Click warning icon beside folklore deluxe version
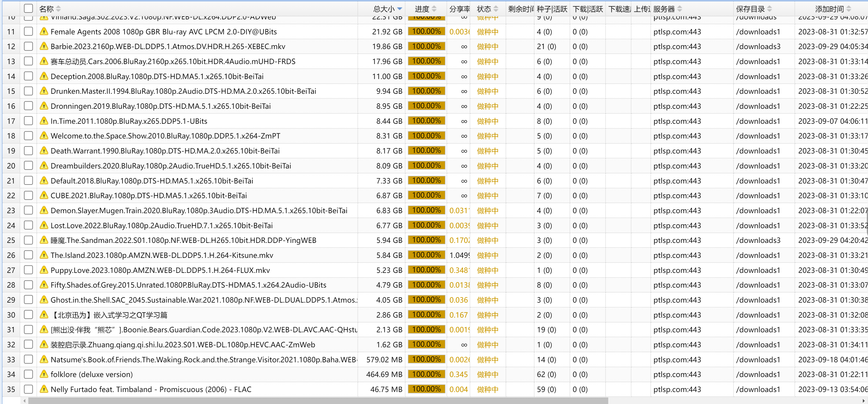Image resolution: width=868 pixels, height=404 pixels. (x=44, y=374)
